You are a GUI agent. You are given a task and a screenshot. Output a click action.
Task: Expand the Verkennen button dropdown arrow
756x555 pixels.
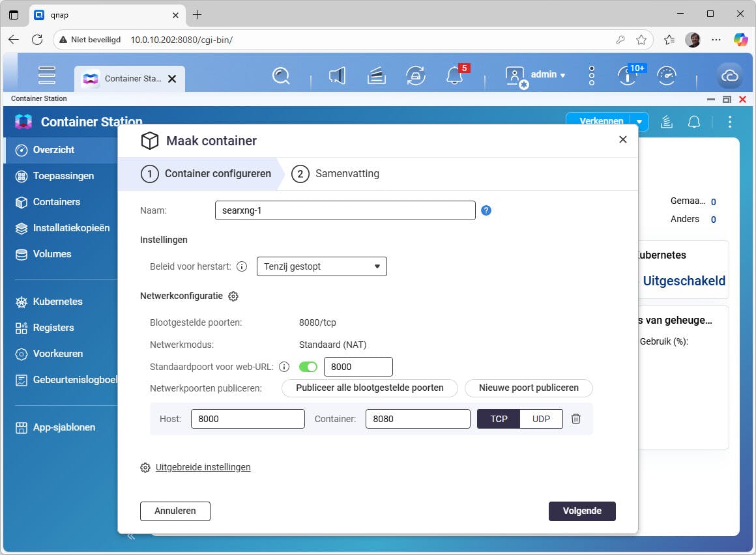639,121
